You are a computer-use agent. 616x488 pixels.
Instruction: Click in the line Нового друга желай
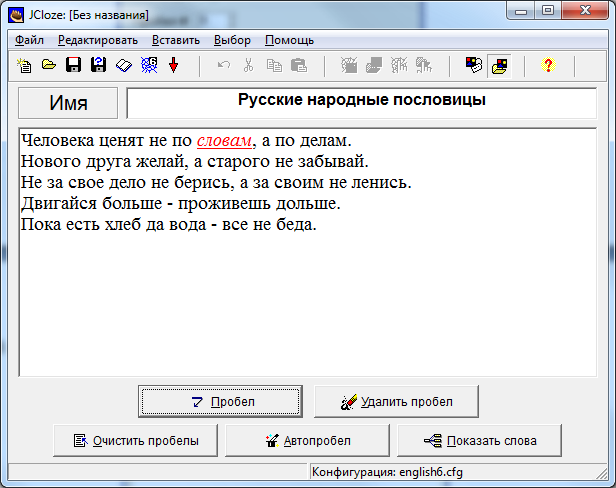[x=194, y=161]
